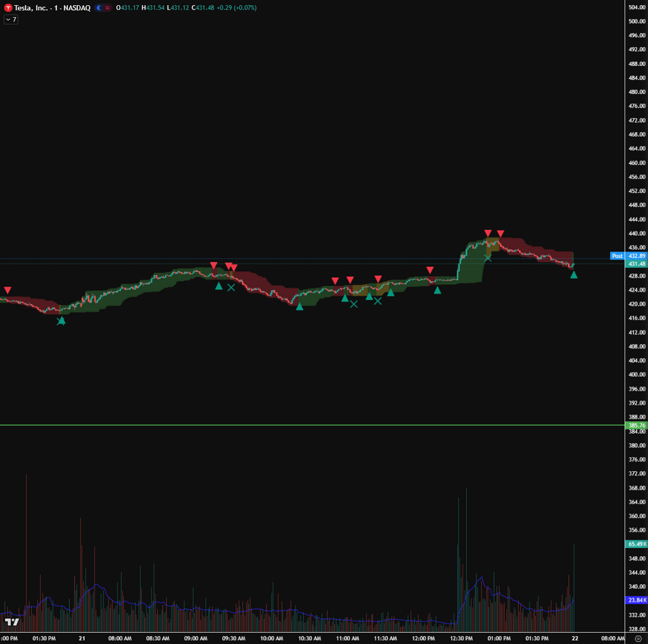Click the Tesla logo in the chart legend

tap(8, 8)
